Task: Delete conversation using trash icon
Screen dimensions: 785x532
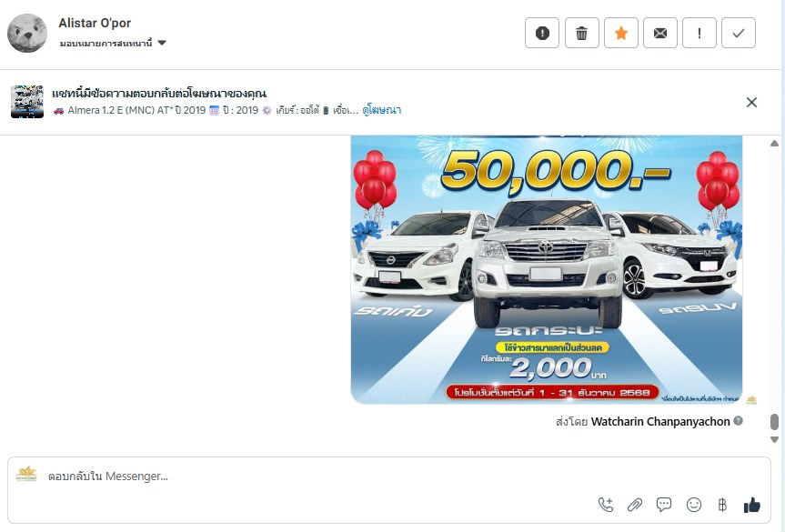Action: (x=582, y=33)
